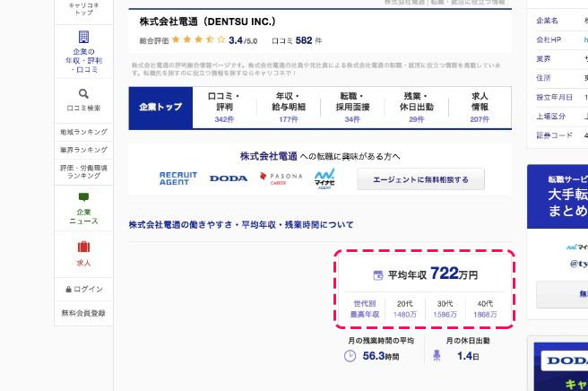Open the 口コミ・評判 342件 tab
The width and height of the screenshot is (588, 391).
(x=224, y=108)
